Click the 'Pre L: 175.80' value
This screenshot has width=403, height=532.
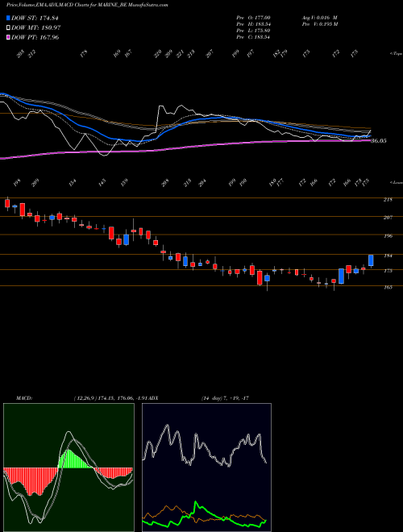click(x=253, y=31)
